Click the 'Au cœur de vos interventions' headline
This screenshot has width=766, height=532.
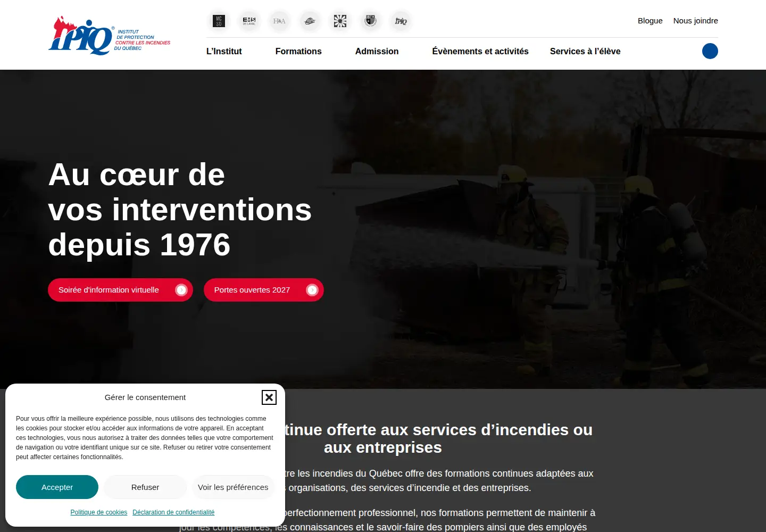[180, 210]
